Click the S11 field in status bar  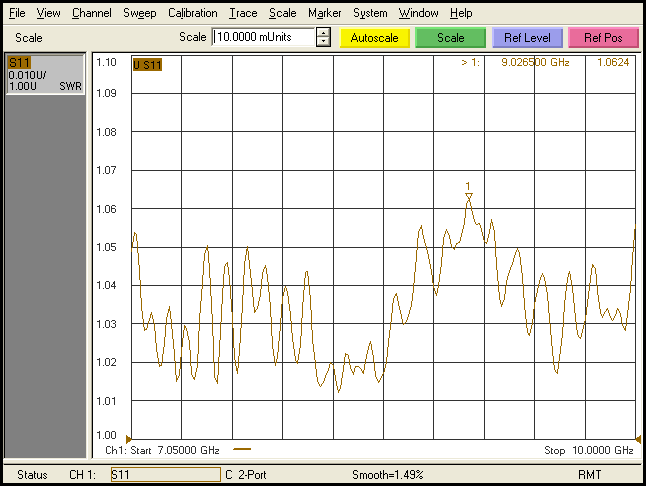point(164,474)
